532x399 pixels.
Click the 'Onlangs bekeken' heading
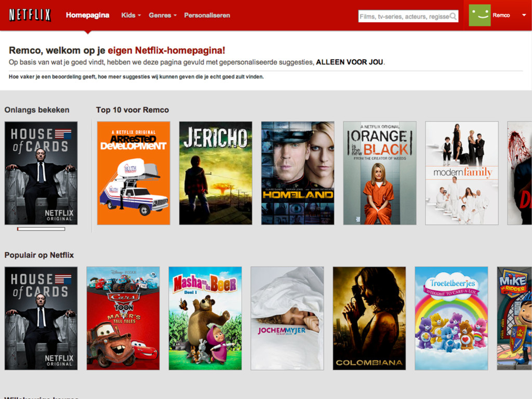click(x=37, y=110)
